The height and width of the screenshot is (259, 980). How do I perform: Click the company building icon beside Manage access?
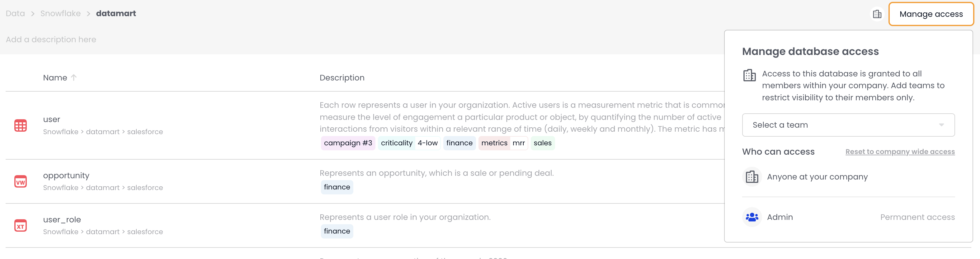click(x=877, y=14)
